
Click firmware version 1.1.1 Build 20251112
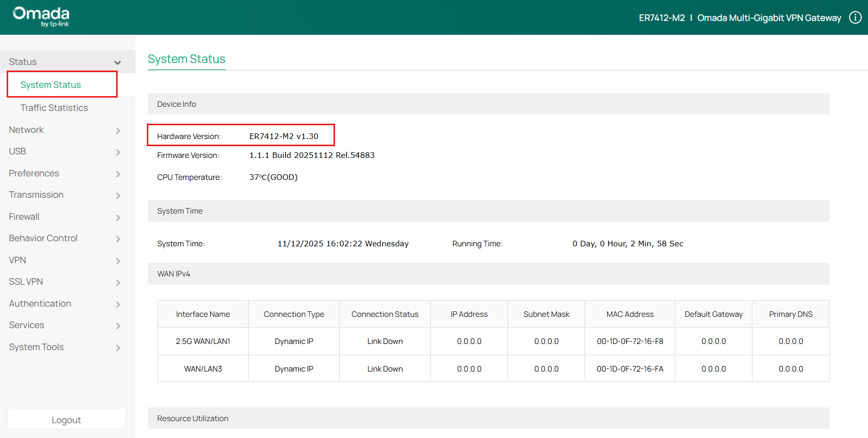pos(312,155)
